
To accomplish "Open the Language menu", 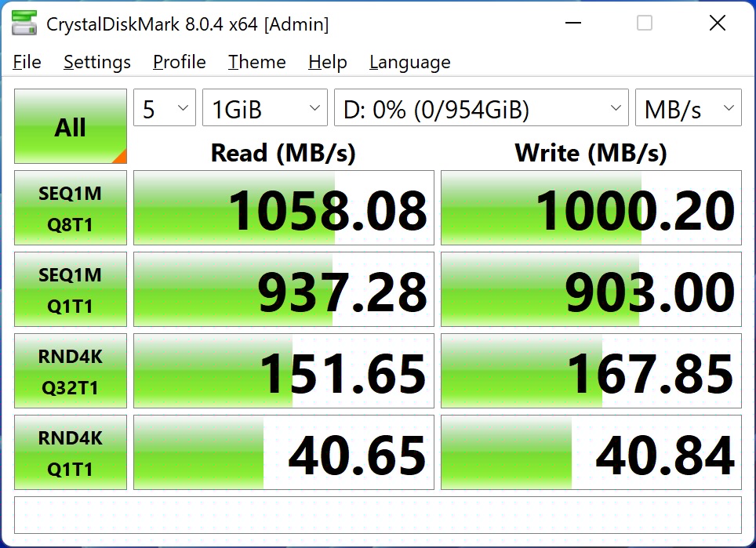I will click(410, 62).
